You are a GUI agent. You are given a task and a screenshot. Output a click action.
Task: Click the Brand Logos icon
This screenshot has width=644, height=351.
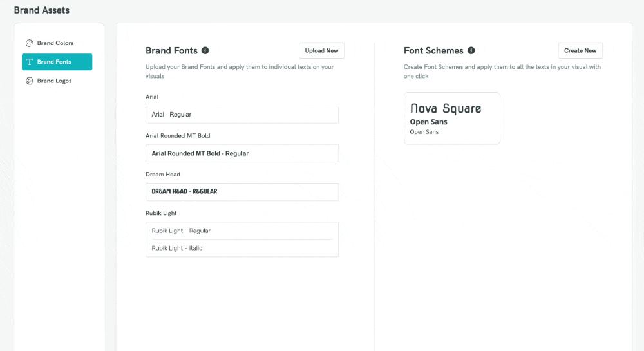(x=30, y=81)
